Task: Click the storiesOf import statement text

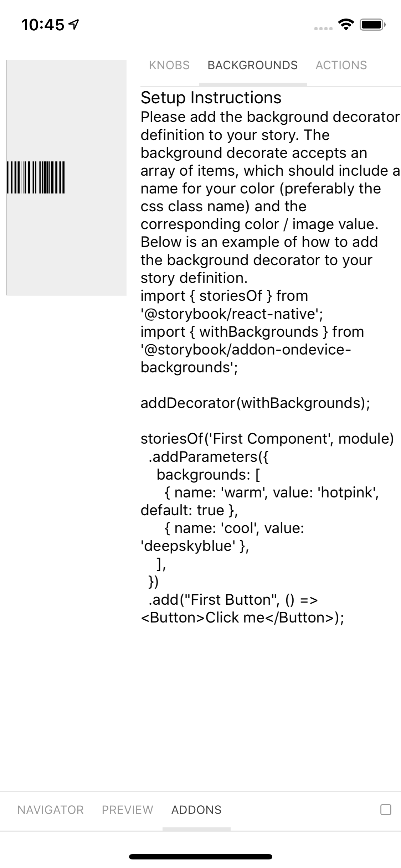Action: [x=224, y=296]
